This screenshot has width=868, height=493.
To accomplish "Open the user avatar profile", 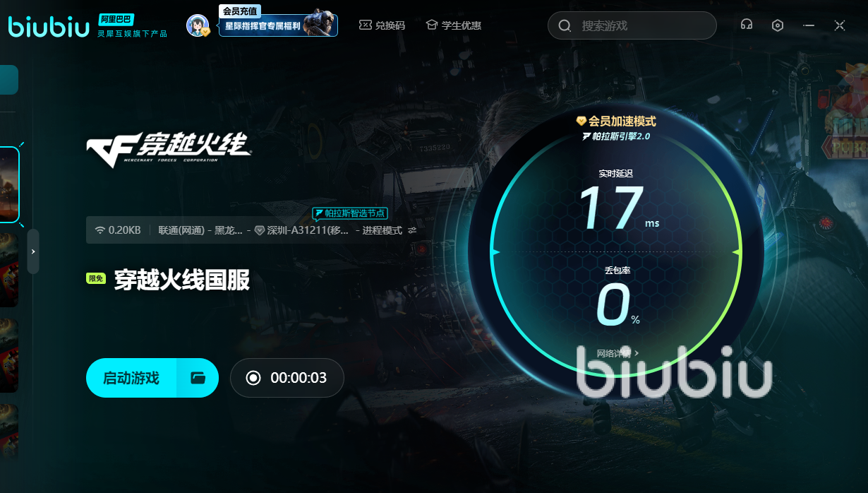I will [198, 25].
